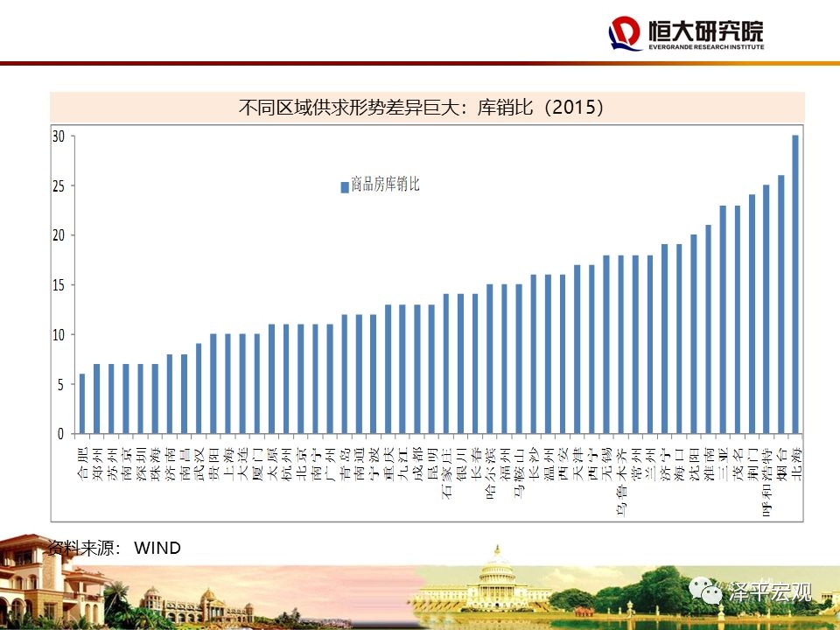Screen dimensions: 840x630
Task: Select the x-axis label 厦门
Action: point(257,465)
